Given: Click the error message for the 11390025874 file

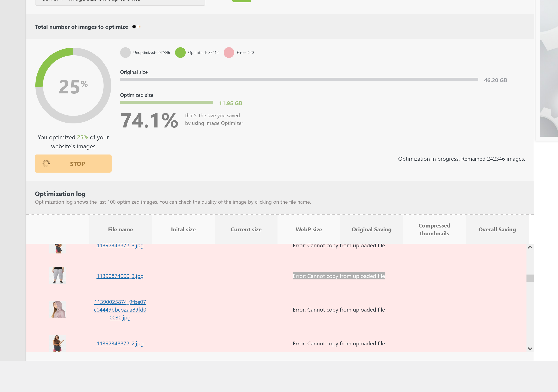Looking at the screenshot, I should pos(339,310).
